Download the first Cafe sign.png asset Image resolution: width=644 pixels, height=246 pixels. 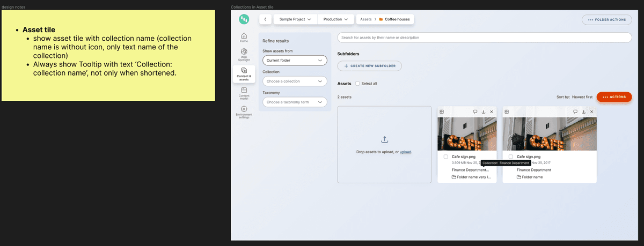click(x=484, y=111)
